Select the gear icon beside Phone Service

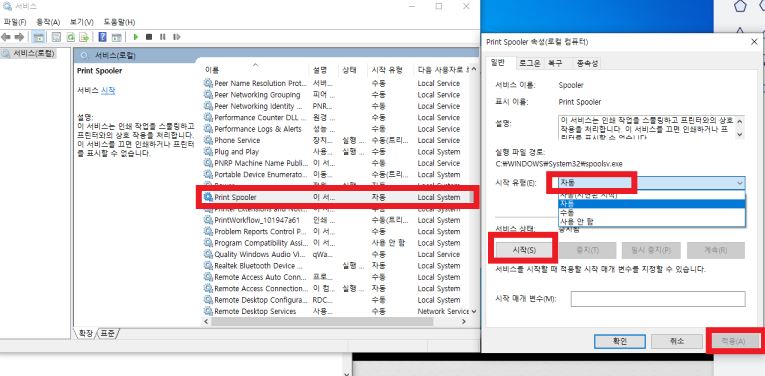tap(208, 140)
